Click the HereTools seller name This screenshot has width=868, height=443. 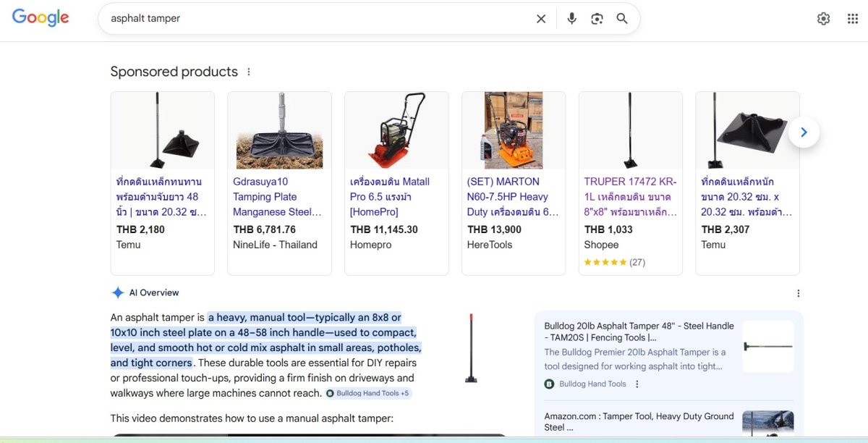[x=490, y=245]
